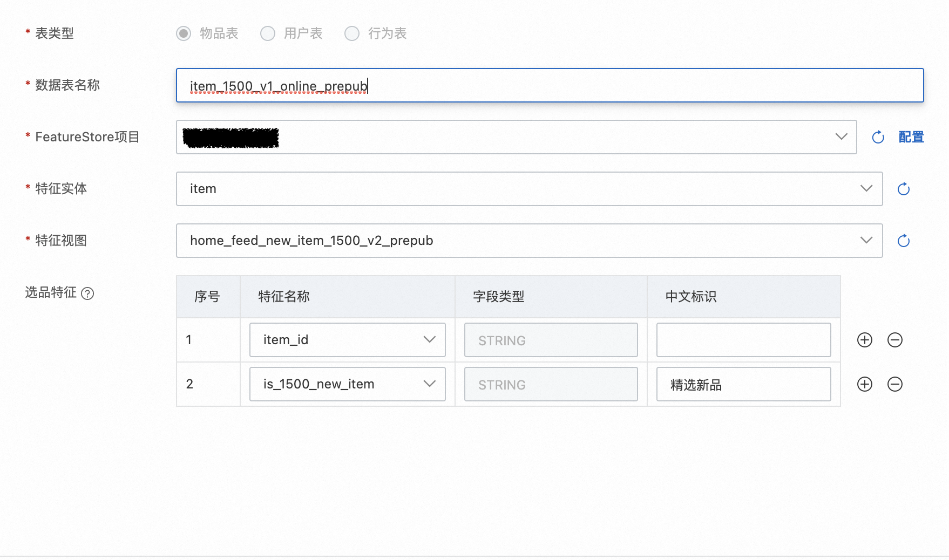The width and height of the screenshot is (949, 560).
Task: Open the is_1500_new_item feature name dropdown
Action: [x=348, y=384]
